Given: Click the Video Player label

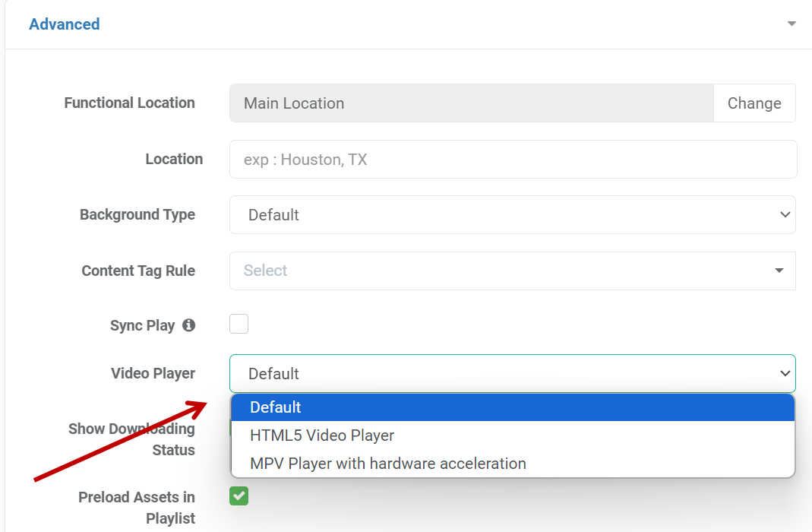Looking at the screenshot, I should (x=153, y=373).
